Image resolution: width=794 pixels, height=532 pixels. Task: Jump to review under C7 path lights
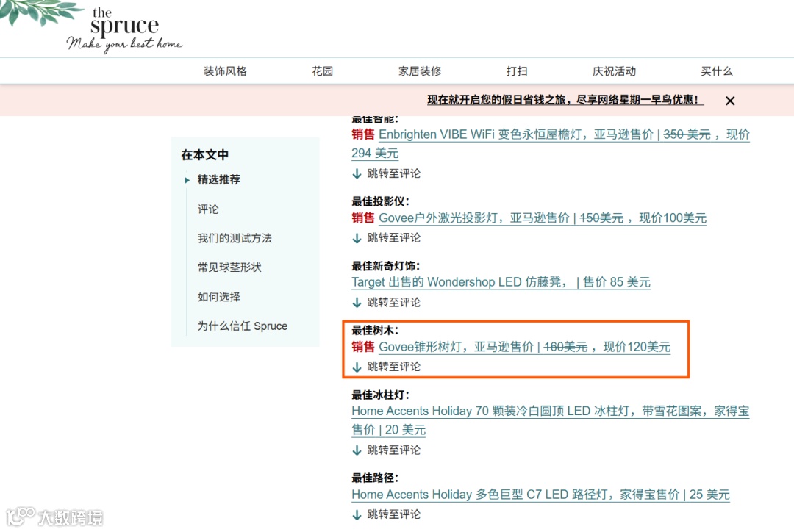[x=394, y=514]
